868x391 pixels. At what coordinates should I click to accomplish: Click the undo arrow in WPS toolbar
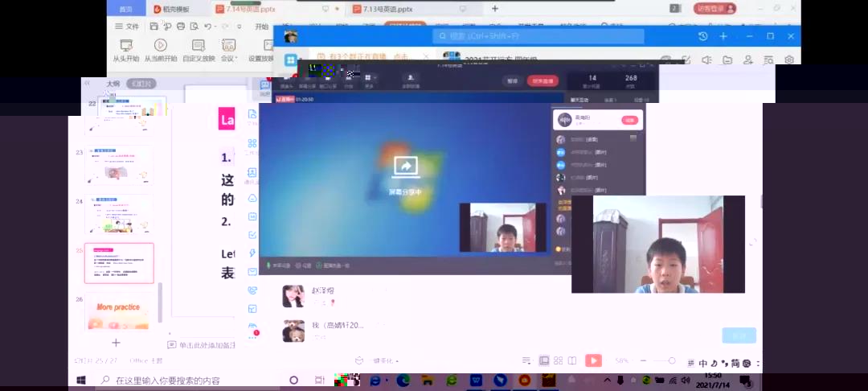207,26
